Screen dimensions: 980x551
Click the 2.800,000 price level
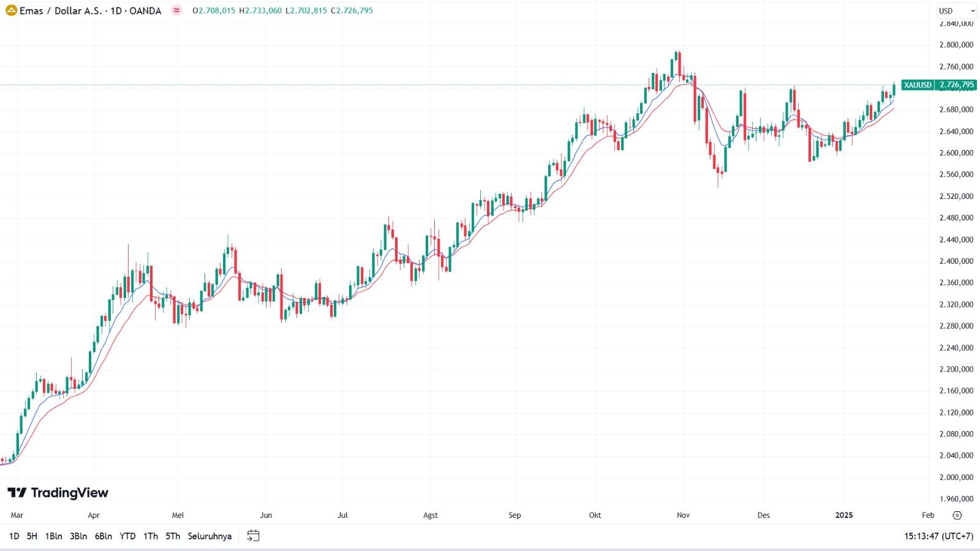[956, 45]
